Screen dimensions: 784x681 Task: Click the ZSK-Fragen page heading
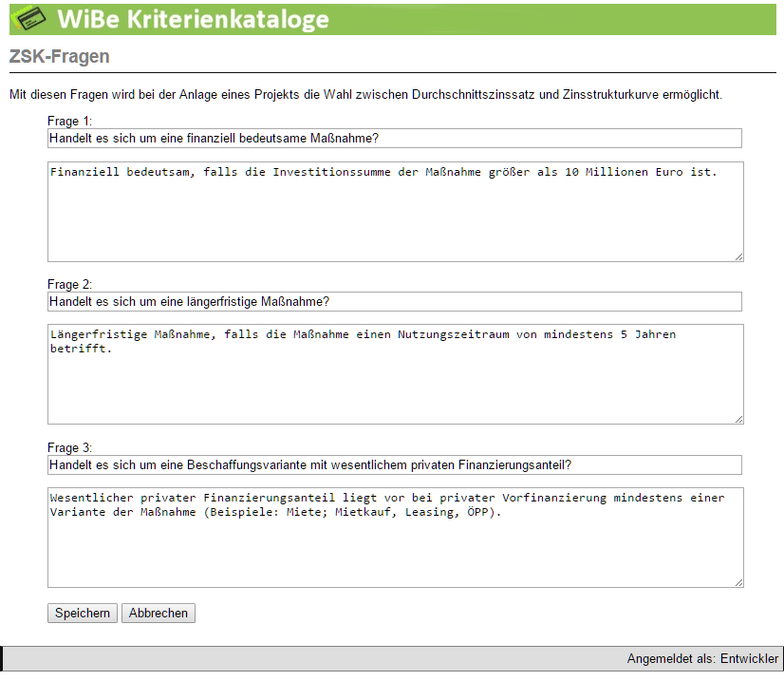click(59, 56)
